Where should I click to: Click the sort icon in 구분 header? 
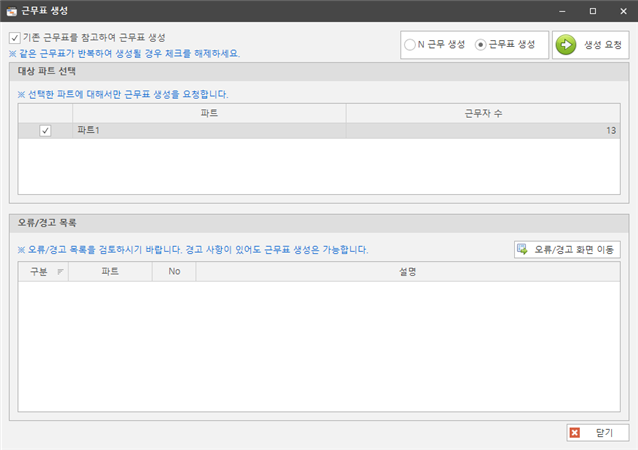click(x=60, y=271)
